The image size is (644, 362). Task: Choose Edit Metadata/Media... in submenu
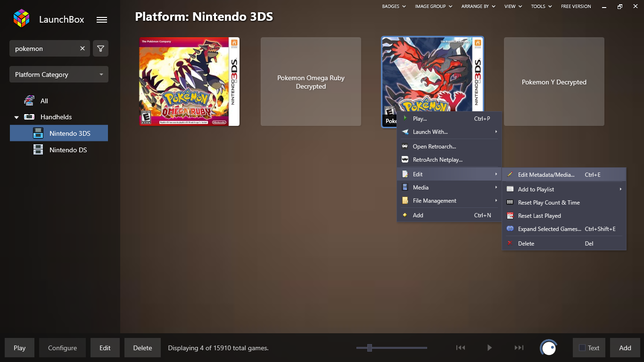coord(564,175)
